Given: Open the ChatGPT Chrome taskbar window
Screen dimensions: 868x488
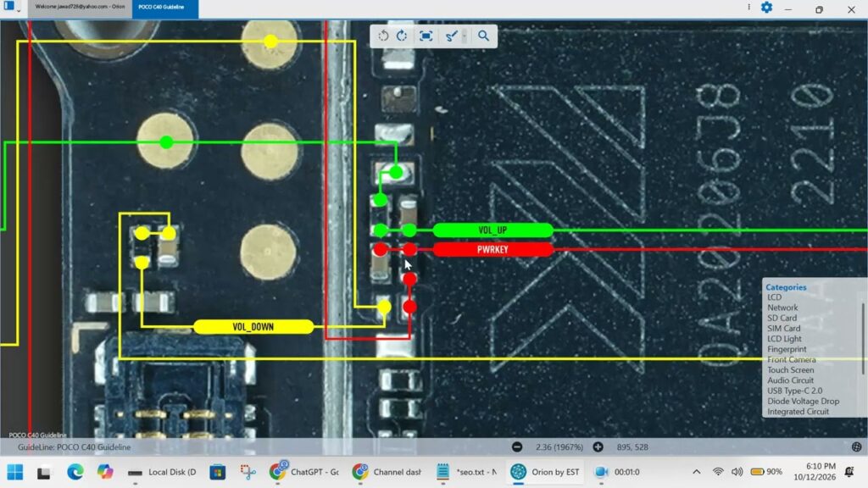Looking at the screenshot, I should 304,472.
